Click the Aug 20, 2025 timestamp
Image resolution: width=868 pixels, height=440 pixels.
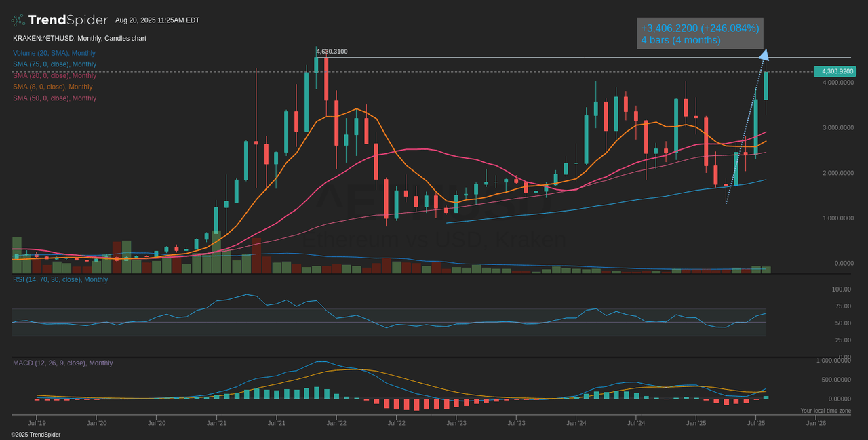(x=156, y=20)
